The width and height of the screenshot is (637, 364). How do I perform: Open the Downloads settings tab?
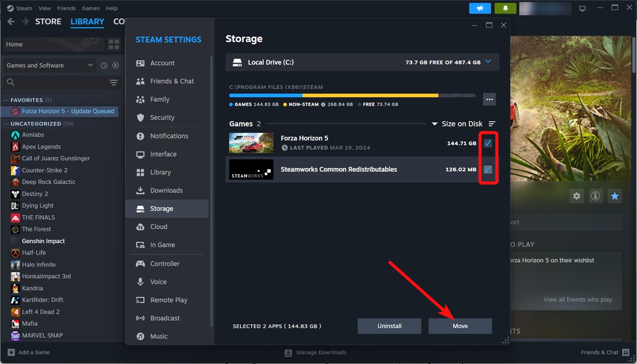[x=166, y=190]
